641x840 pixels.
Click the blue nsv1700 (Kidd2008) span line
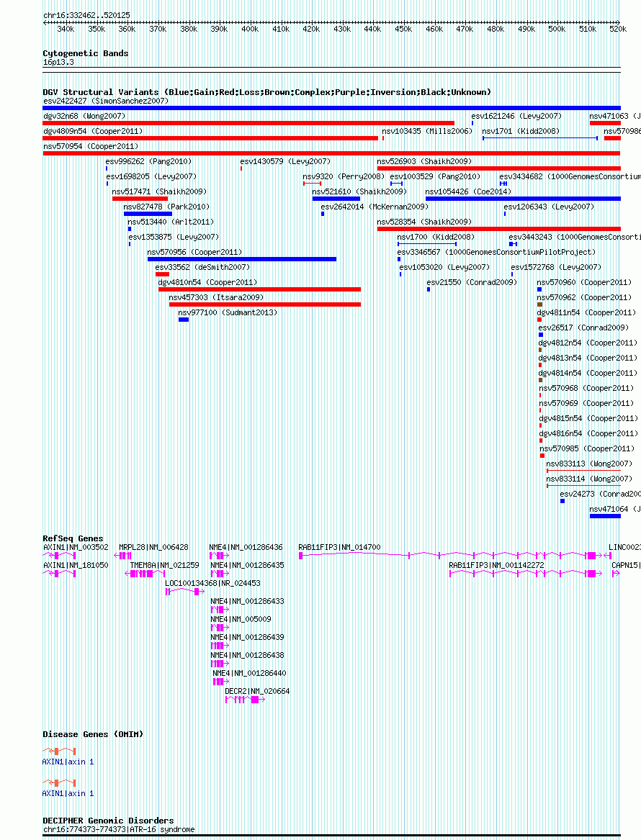click(427, 244)
